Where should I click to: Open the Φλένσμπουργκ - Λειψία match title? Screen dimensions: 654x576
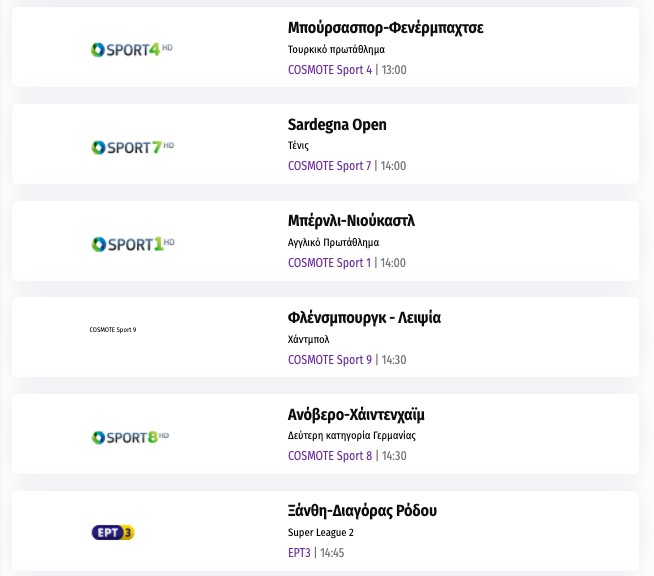(364, 318)
